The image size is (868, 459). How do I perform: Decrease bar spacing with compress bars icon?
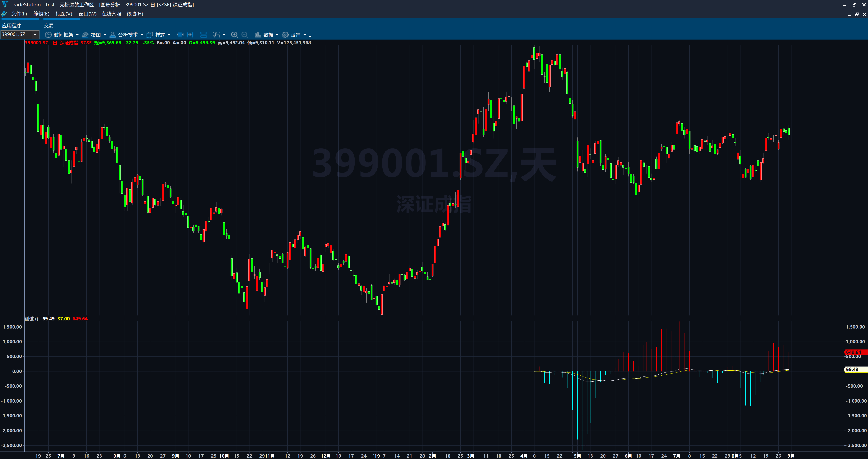coord(180,35)
